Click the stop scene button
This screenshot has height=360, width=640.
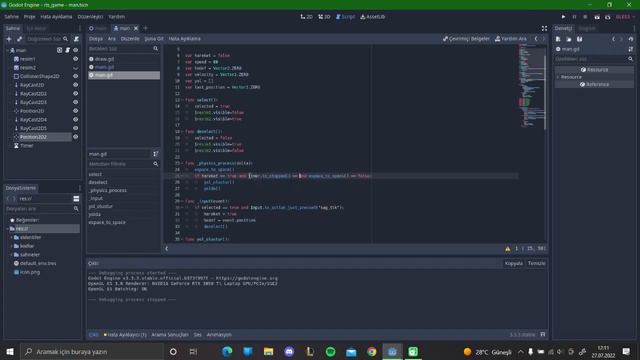(x=585, y=17)
